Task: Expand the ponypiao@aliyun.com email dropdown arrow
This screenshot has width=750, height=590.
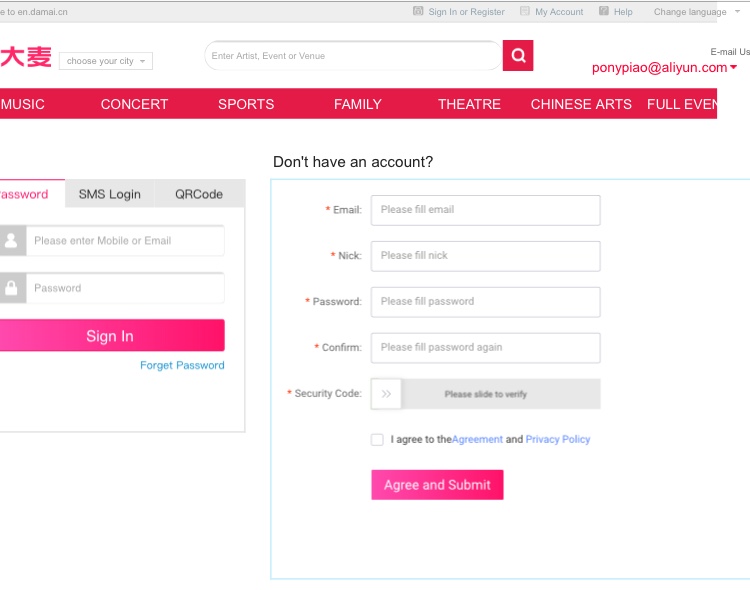Action: tap(733, 67)
